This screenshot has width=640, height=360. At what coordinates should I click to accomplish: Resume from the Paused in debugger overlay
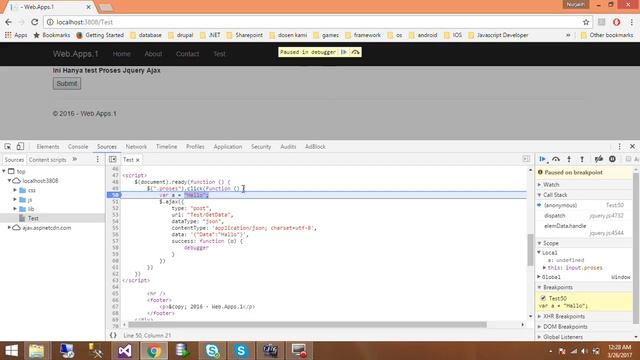coord(344,52)
